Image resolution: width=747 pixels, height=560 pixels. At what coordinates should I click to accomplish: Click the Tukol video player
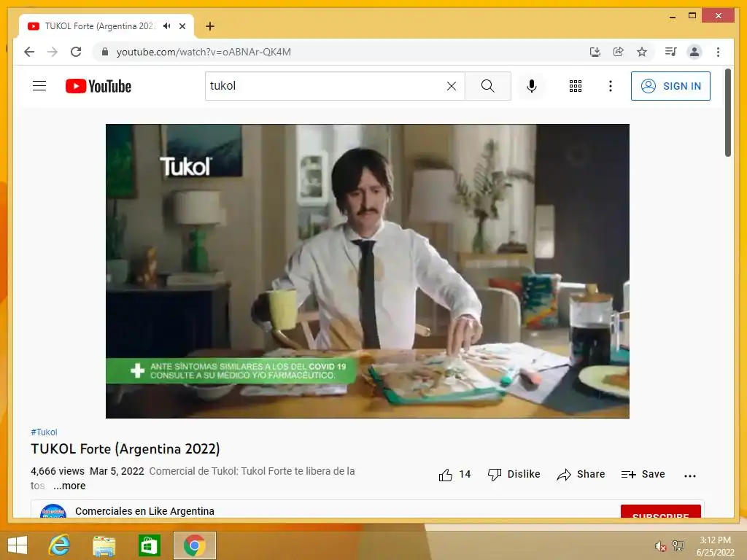(368, 271)
